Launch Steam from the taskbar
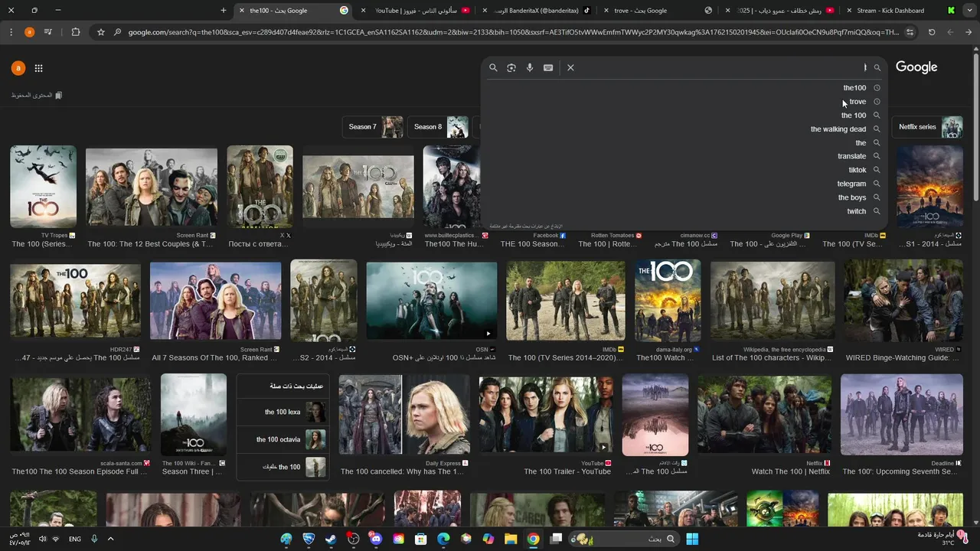This screenshot has height=551, width=980. [x=331, y=539]
